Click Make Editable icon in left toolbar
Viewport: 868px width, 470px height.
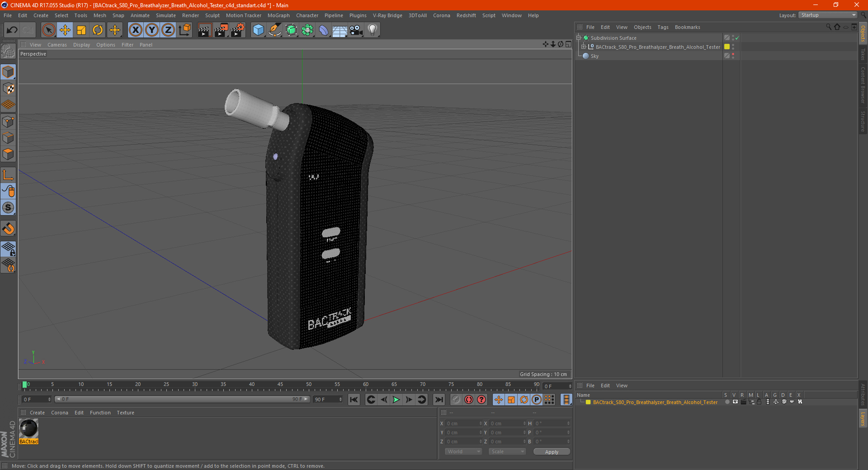point(8,52)
